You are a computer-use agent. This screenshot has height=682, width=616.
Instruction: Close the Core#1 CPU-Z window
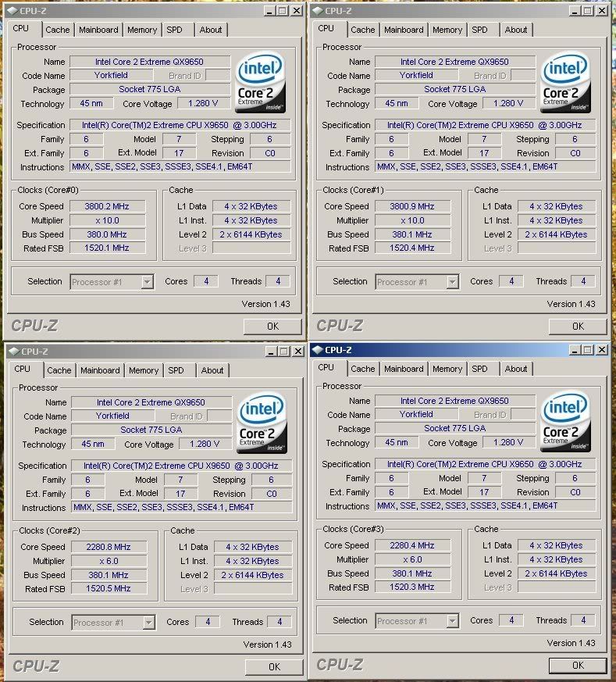(602, 11)
